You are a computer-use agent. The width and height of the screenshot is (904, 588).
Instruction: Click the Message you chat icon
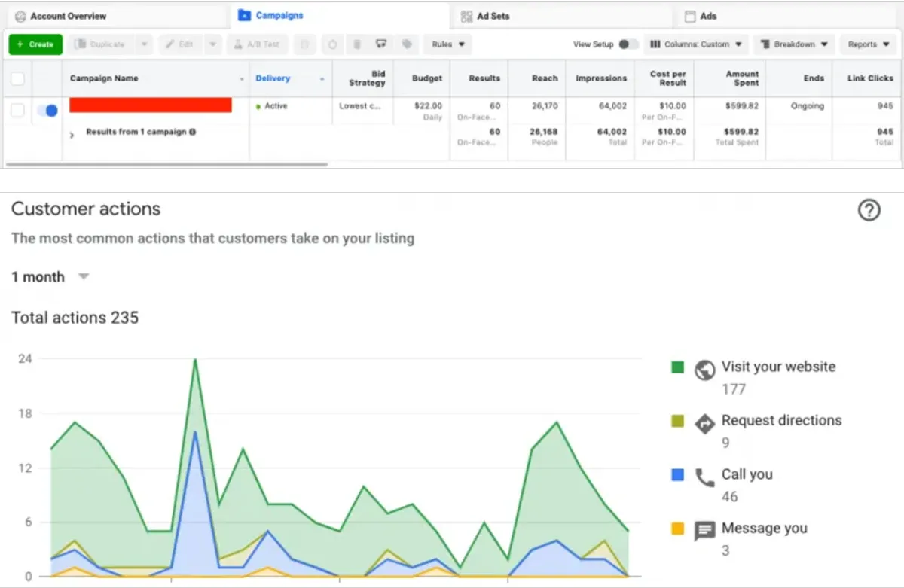[x=704, y=532]
